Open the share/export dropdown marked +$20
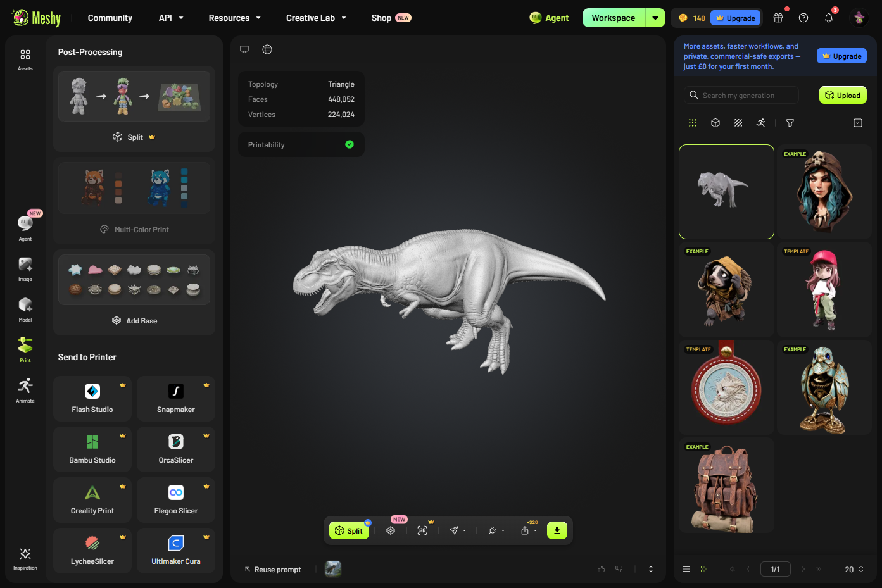This screenshot has height=588, width=882. coord(529,530)
